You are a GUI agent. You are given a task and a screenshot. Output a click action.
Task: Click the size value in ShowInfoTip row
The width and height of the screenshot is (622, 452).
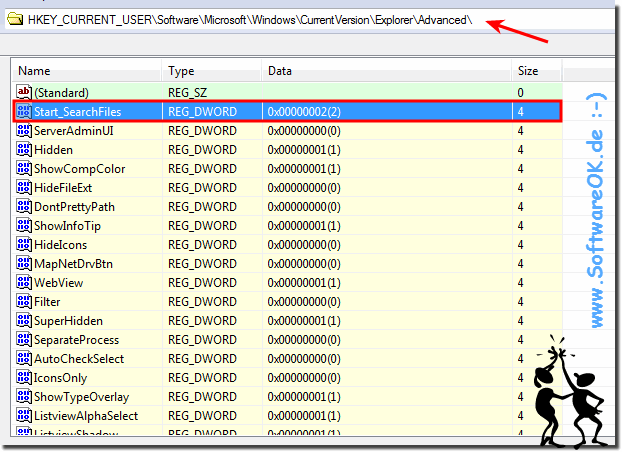[x=520, y=226]
